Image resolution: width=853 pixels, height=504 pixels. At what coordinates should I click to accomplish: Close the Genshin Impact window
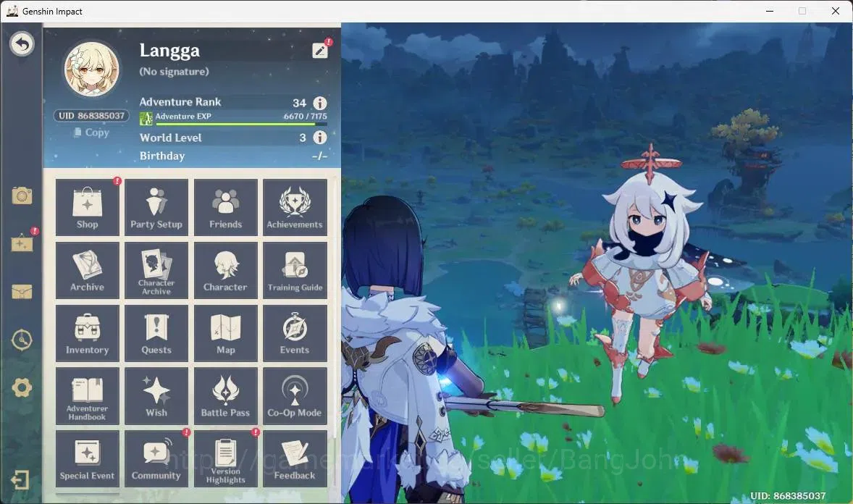836,11
